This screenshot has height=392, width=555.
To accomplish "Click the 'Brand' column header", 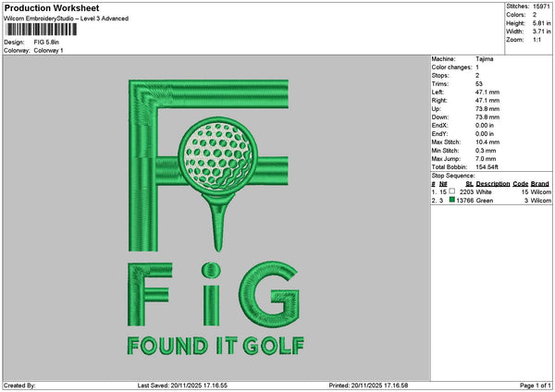I will pos(540,184).
